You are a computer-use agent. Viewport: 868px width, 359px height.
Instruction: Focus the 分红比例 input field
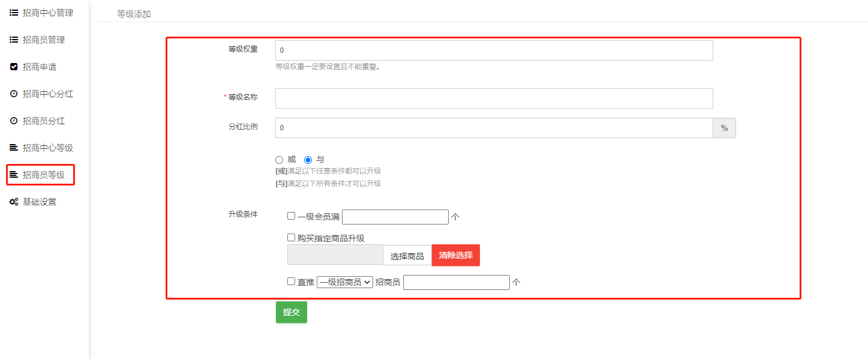click(x=494, y=128)
